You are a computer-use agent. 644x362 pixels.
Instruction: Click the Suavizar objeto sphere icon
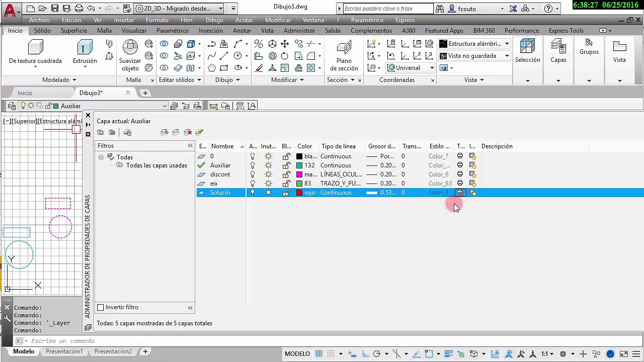[130, 47]
